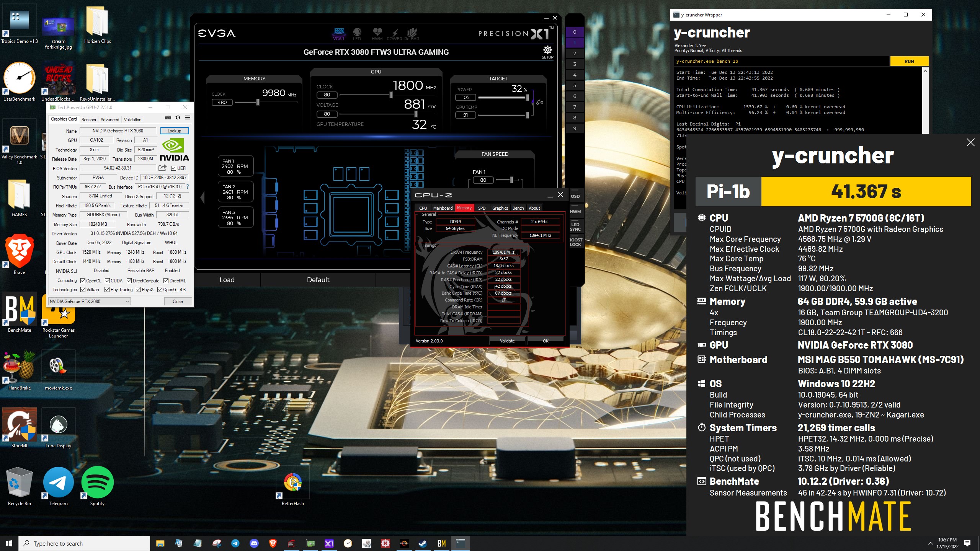Open the Re-BAR section in Precision X1
980x551 pixels.
[x=412, y=34]
